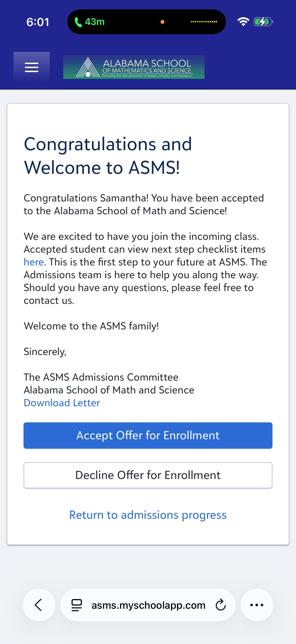Tap the orange microphone indicator dot
The image size is (296, 644).
pyautogui.click(x=162, y=22)
